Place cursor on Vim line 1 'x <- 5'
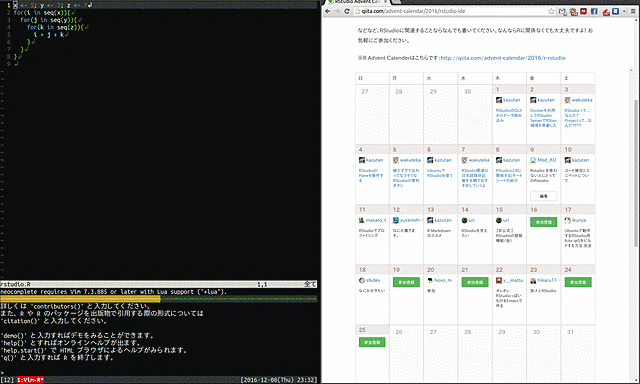640x384 pixels. coord(52,5)
